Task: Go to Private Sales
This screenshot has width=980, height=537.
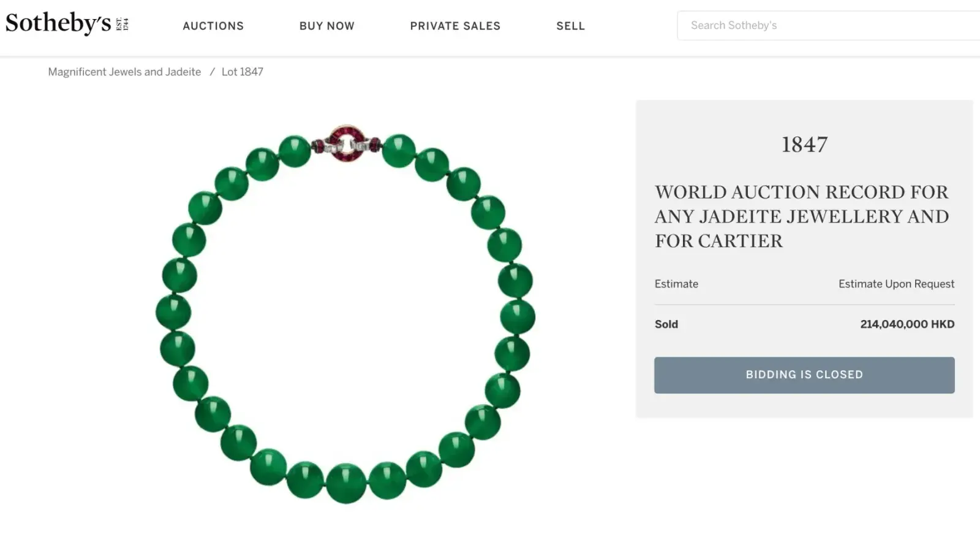Action: 455,26
